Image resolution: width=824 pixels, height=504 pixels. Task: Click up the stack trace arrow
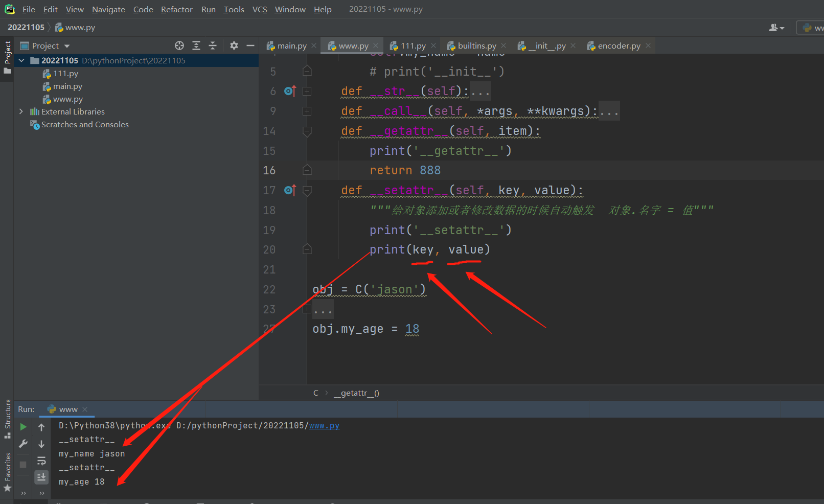pos(41,427)
